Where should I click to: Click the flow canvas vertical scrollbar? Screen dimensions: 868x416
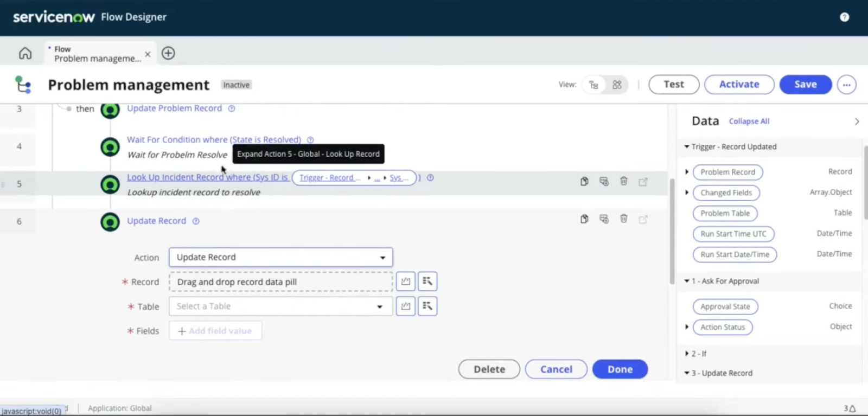672,231
